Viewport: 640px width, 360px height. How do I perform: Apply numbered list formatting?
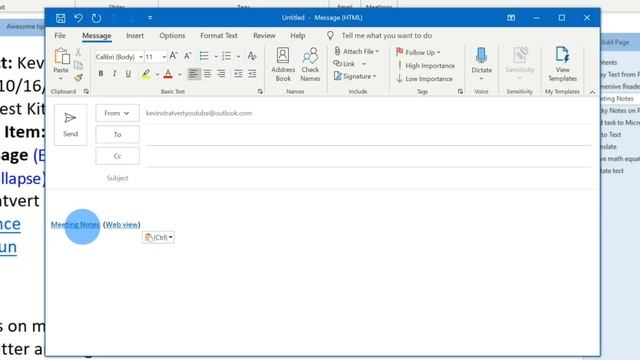[x=227, y=56]
